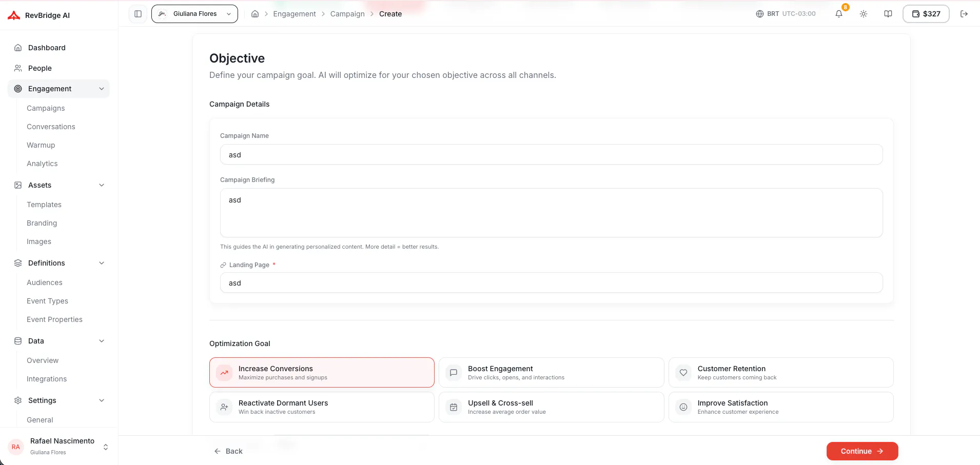The height and width of the screenshot is (465, 980).
Task: Open the notifications bell
Action: (x=839, y=14)
